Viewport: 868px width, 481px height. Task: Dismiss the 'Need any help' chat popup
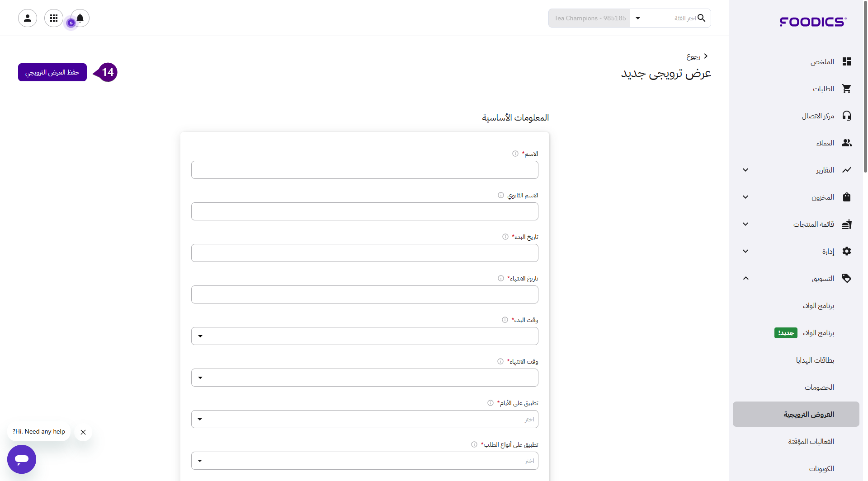[x=83, y=432]
